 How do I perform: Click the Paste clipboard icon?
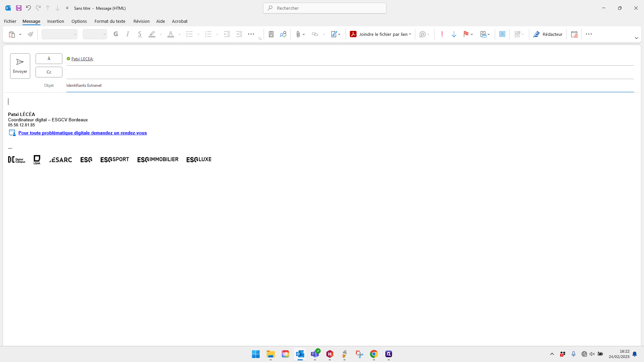pos(12,34)
